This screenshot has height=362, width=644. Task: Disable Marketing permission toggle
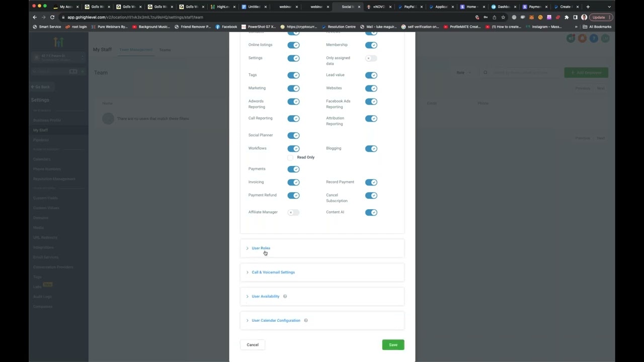pos(293,88)
